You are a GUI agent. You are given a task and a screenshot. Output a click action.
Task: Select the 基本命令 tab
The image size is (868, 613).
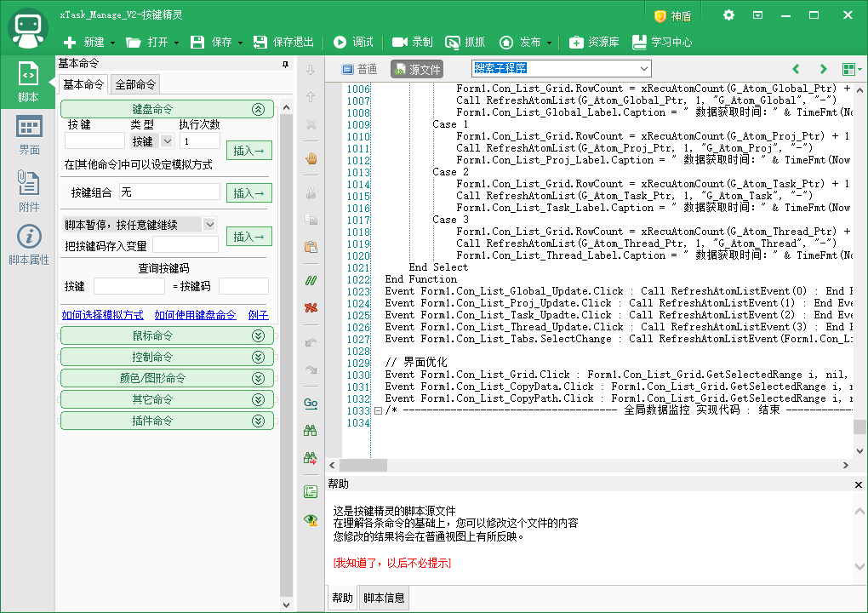83,84
